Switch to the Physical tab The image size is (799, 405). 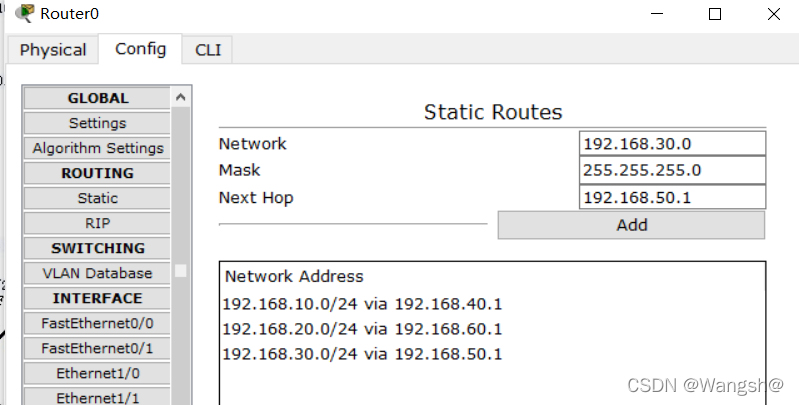[x=53, y=50]
